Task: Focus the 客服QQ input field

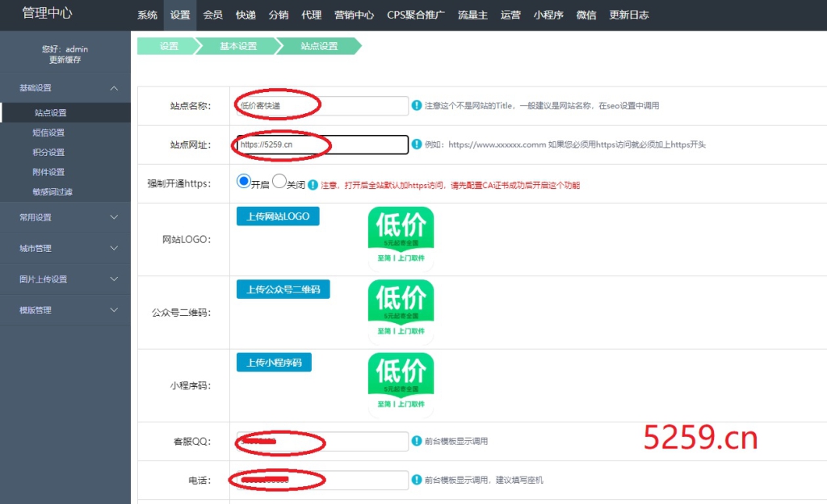Action: tap(322, 441)
